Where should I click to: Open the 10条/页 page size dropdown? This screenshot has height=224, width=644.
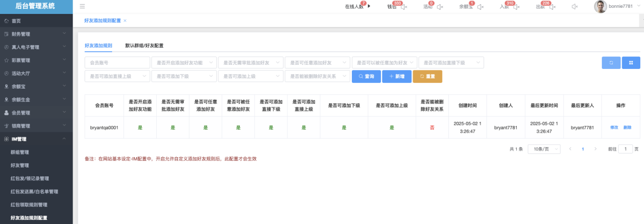pyautogui.click(x=544, y=149)
